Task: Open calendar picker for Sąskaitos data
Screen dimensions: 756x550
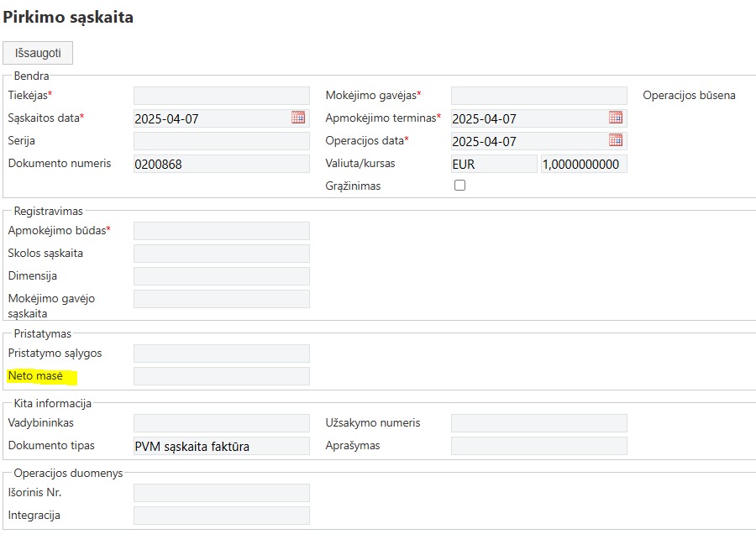Action: (298, 117)
